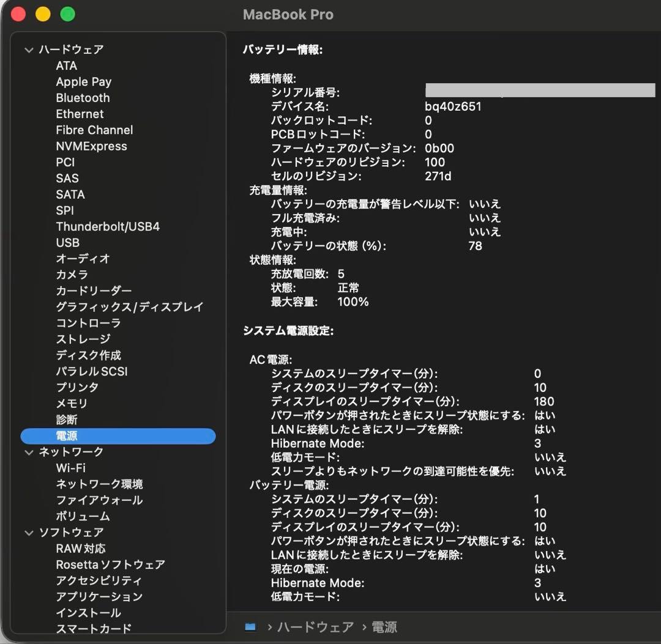Click the cell revision value 271d

[x=438, y=176]
